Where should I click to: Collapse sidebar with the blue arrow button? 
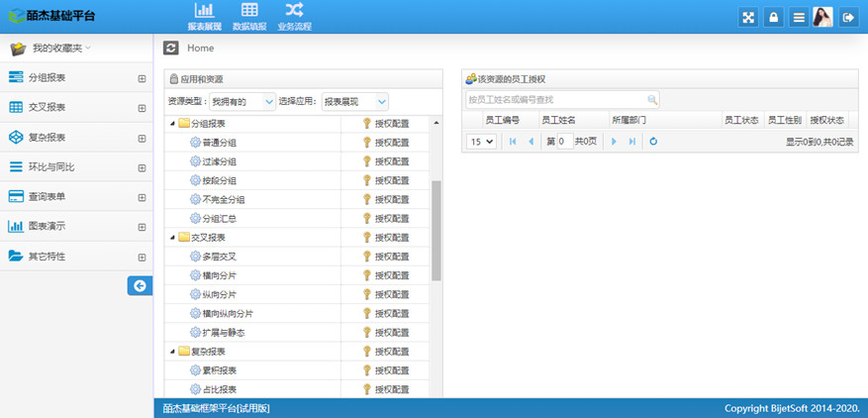[x=140, y=285]
